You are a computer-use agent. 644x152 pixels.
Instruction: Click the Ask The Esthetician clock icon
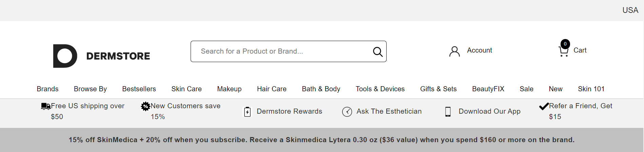pyautogui.click(x=347, y=112)
